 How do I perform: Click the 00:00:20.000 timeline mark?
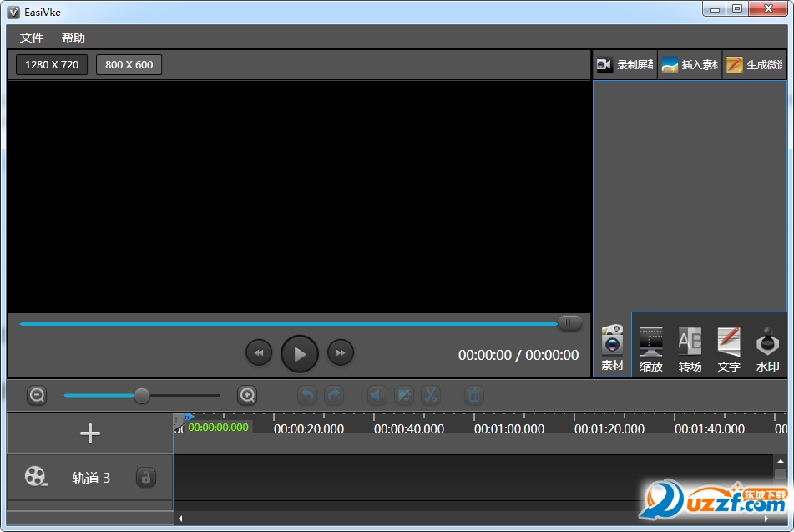coord(309,429)
